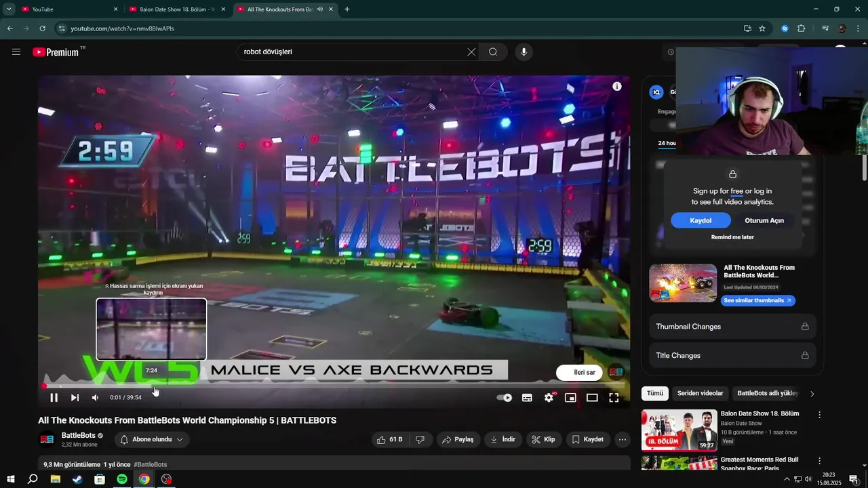The height and width of the screenshot is (488, 868).
Task: Skip to the next video
Action: (75, 398)
